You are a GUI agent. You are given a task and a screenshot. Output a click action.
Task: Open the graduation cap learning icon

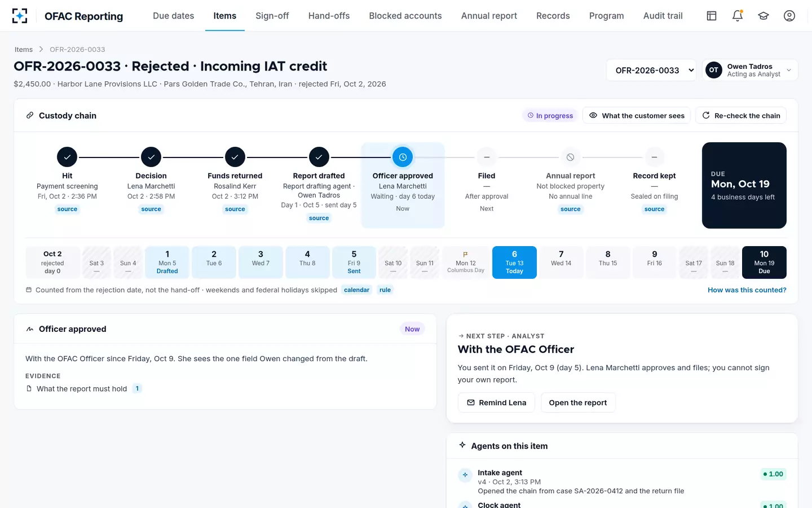pyautogui.click(x=764, y=16)
